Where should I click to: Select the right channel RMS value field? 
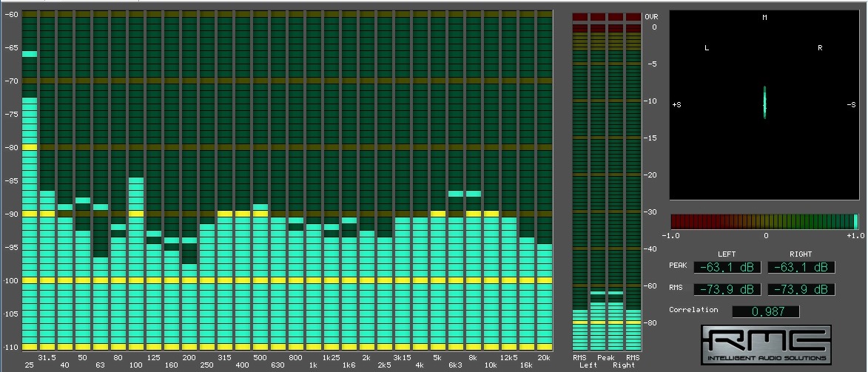coord(801,289)
